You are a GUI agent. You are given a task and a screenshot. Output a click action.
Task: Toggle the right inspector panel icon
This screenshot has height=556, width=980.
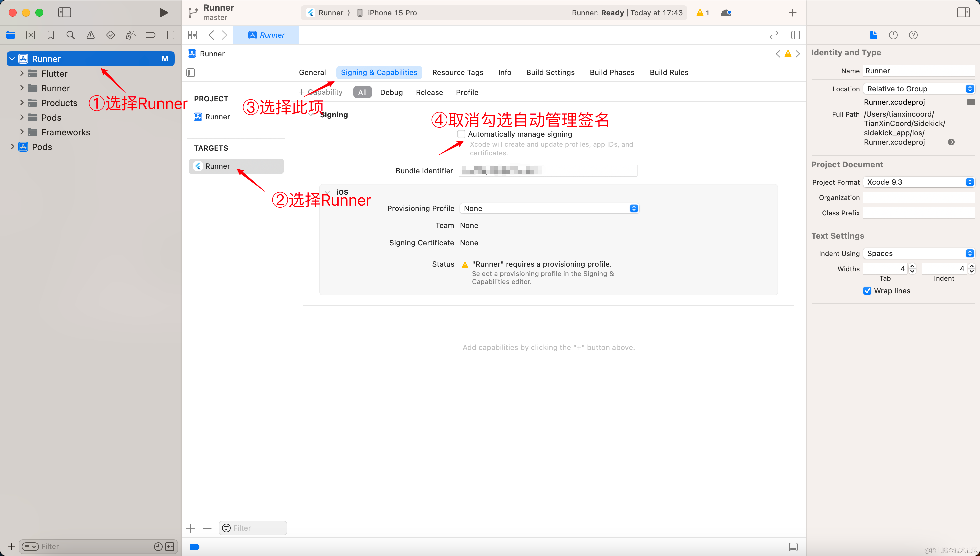963,13
